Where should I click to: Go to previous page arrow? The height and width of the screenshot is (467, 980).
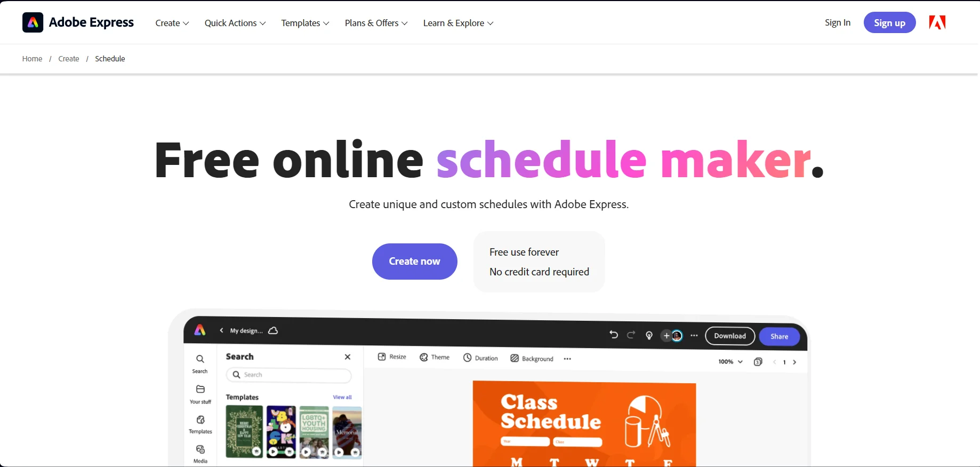(774, 362)
